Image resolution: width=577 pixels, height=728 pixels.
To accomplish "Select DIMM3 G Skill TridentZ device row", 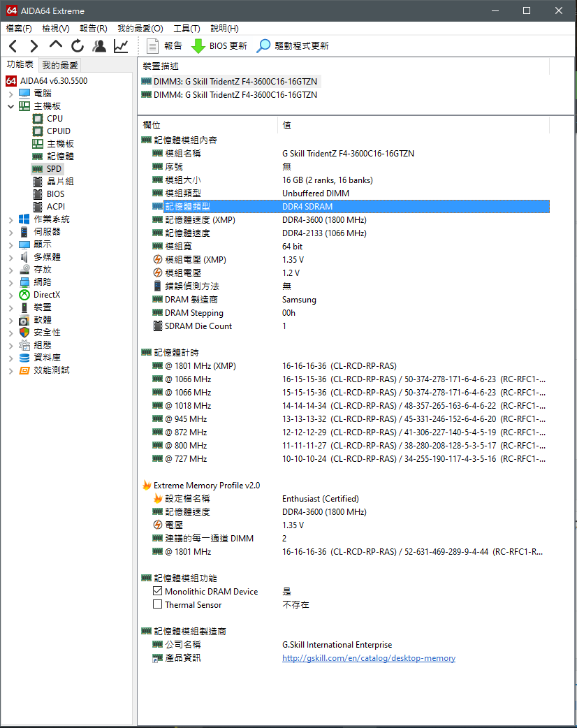I will pos(231,81).
